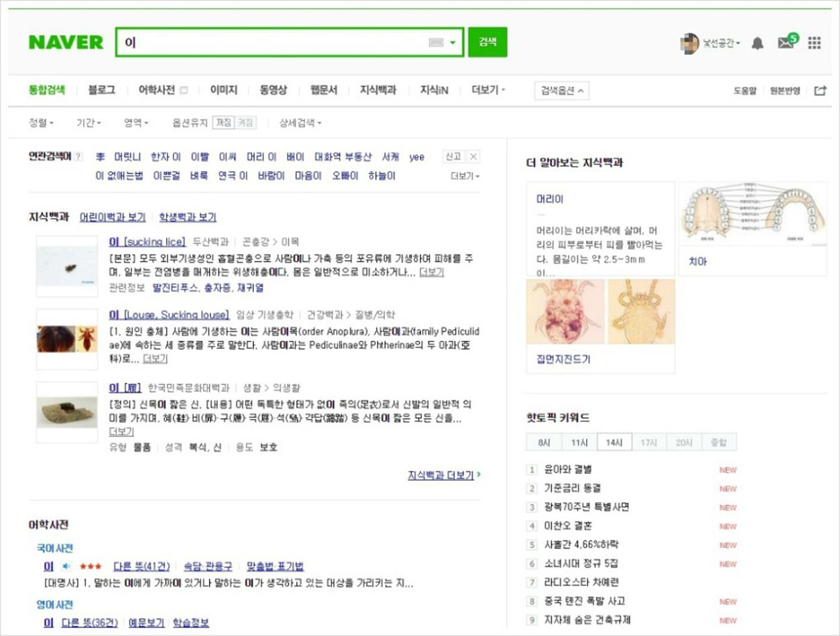Image resolution: width=840 pixels, height=636 pixels.
Task: Click the 신고 report button
Action: (x=453, y=157)
